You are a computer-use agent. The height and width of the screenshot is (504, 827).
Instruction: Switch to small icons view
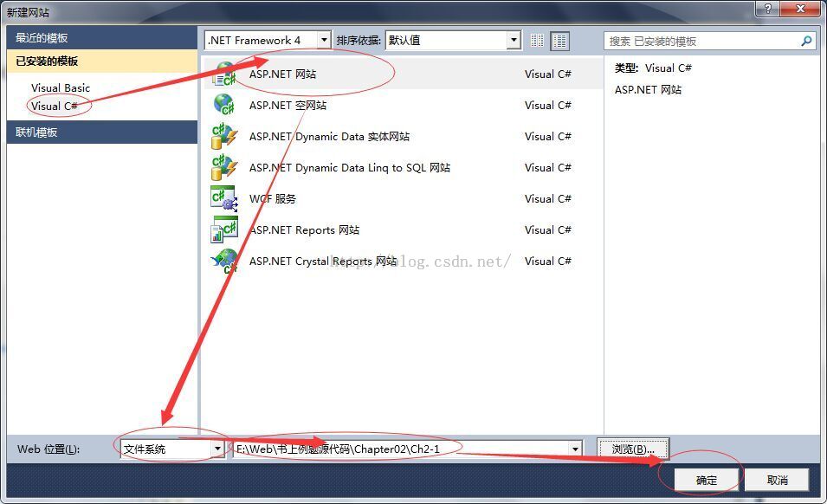tap(538, 41)
